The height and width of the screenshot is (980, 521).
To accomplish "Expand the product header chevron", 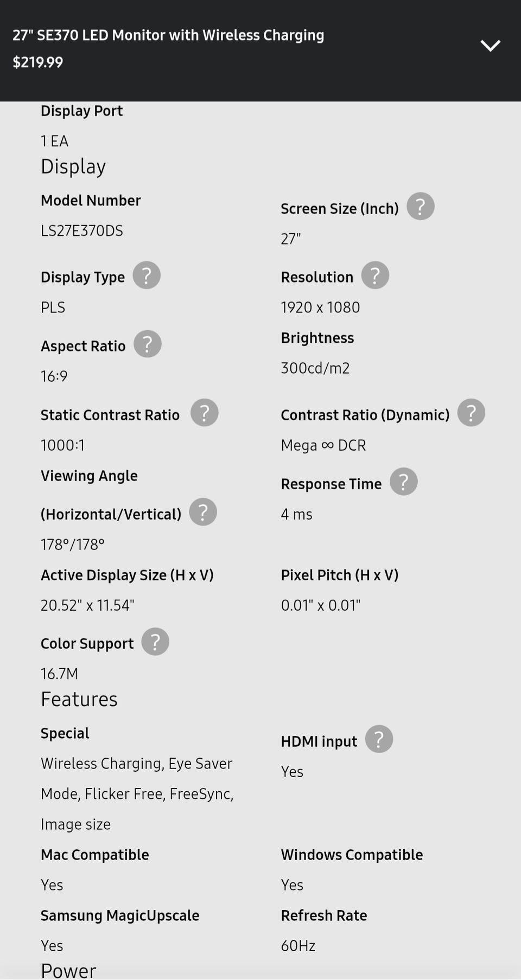I will click(x=490, y=46).
